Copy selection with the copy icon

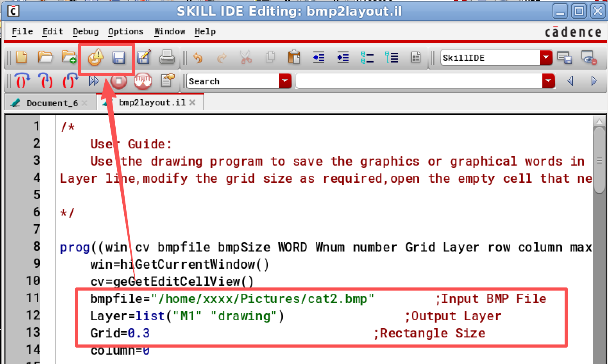click(x=270, y=57)
